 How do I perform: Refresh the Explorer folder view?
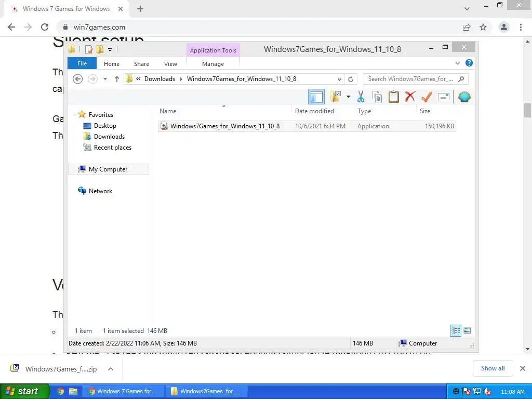[351, 79]
